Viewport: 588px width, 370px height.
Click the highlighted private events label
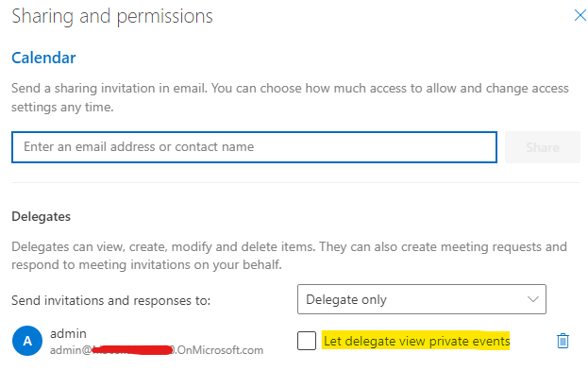[x=416, y=341]
